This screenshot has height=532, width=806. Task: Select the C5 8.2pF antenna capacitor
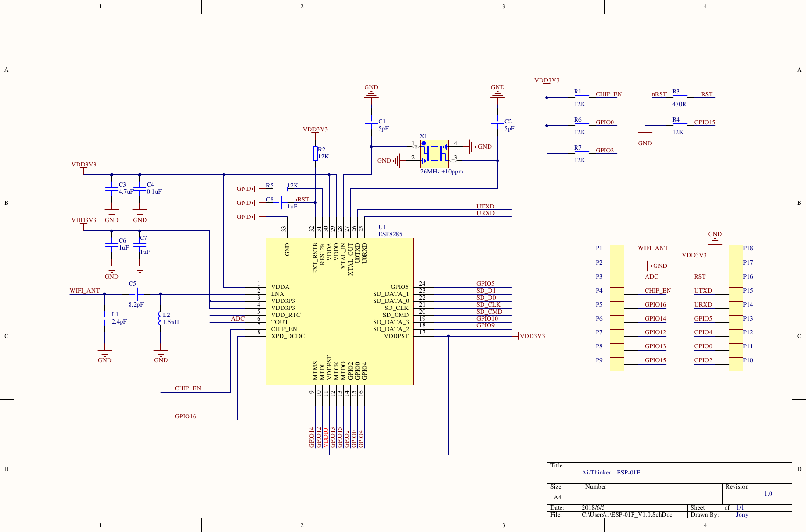pyautogui.click(x=136, y=294)
